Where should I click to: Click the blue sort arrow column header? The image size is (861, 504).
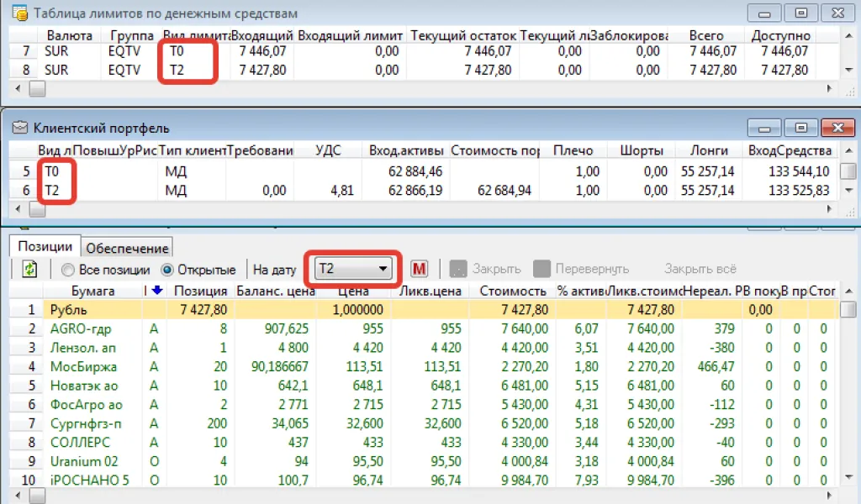(156, 291)
